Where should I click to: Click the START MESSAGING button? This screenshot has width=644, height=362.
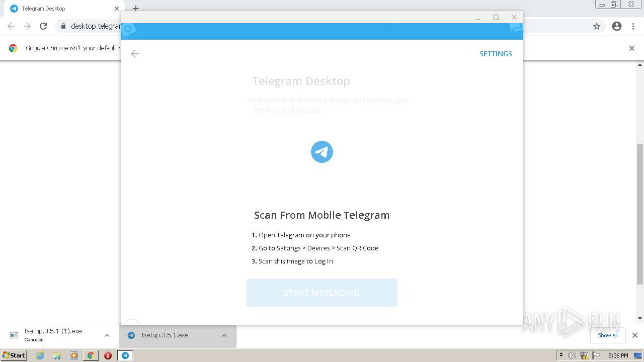(322, 293)
